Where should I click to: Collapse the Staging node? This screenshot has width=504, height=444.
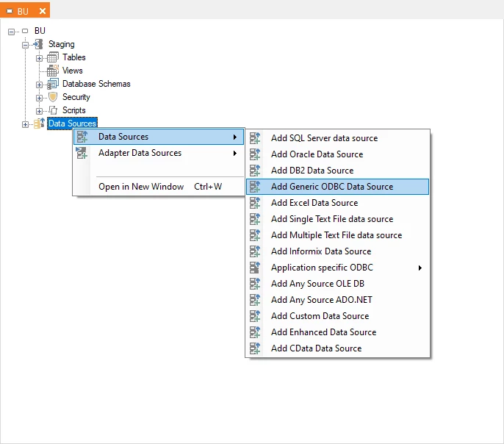(25, 45)
